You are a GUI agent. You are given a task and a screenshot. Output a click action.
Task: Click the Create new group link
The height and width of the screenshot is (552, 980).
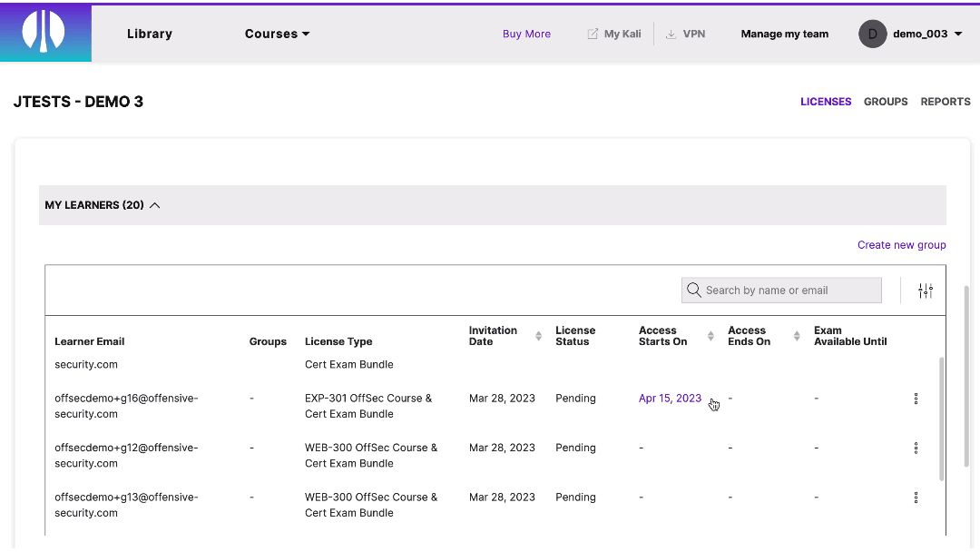click(x=901, y=245)
